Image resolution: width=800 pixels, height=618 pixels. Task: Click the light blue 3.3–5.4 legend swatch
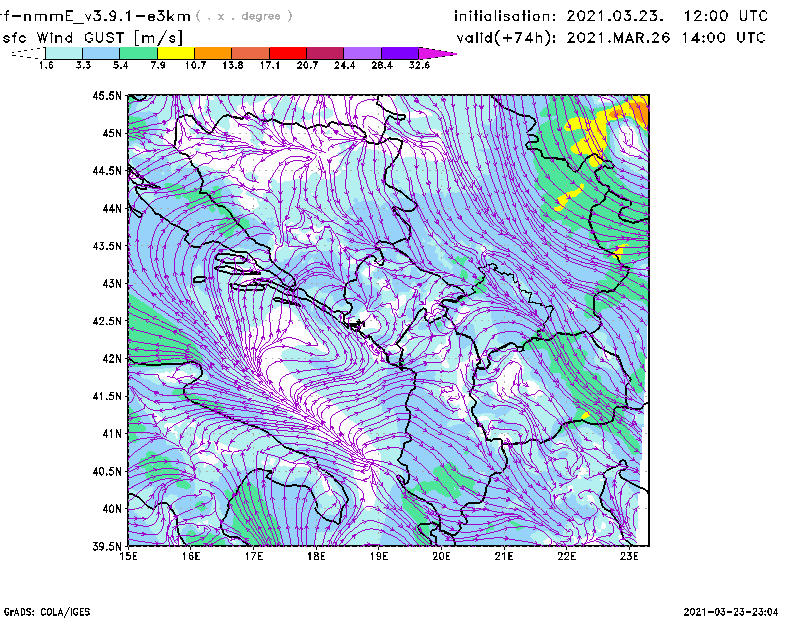[101, 53]
